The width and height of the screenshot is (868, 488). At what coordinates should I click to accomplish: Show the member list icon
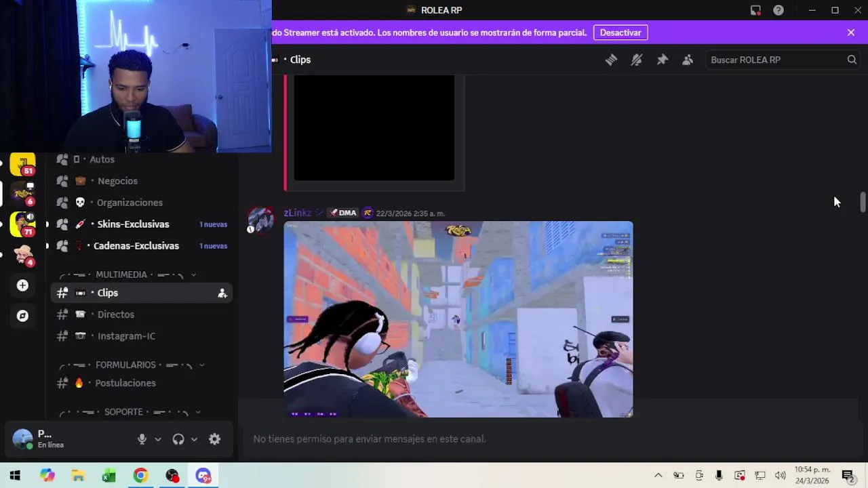[x=688, y=60]
